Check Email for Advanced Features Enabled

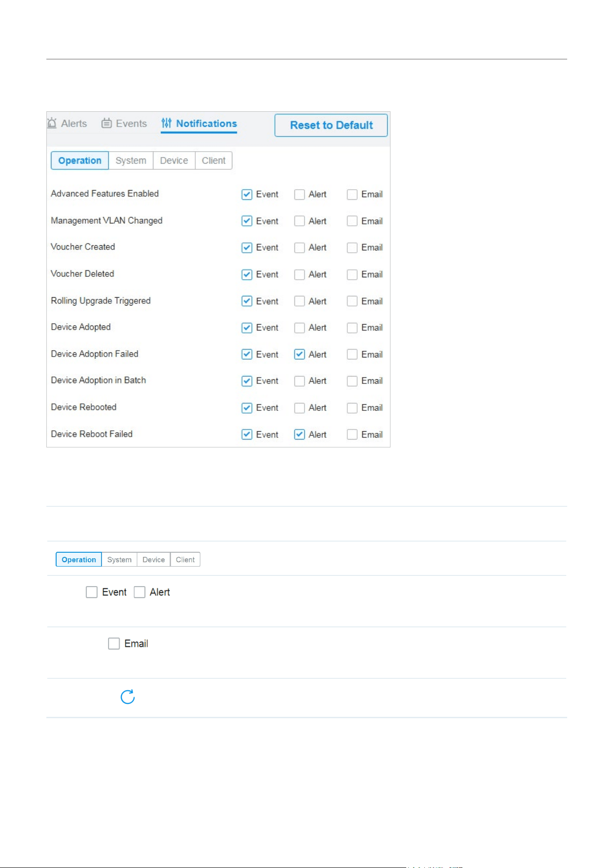(352, 194)
